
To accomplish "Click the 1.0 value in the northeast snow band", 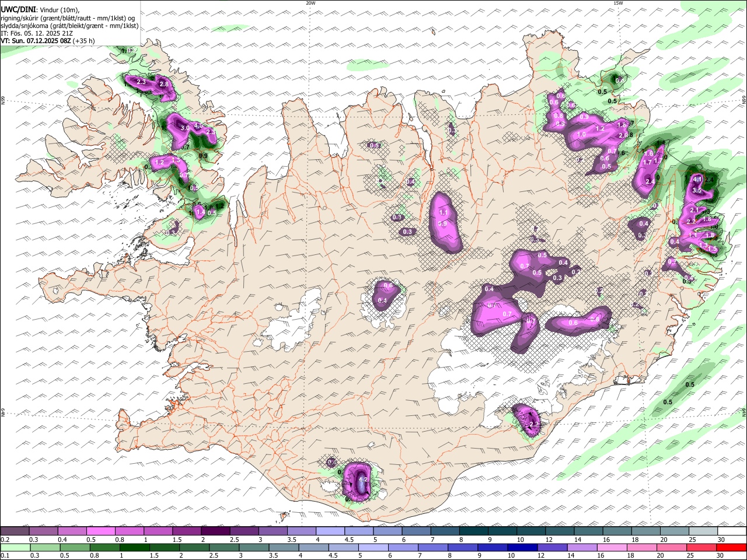I will click(x=581, y=135).
